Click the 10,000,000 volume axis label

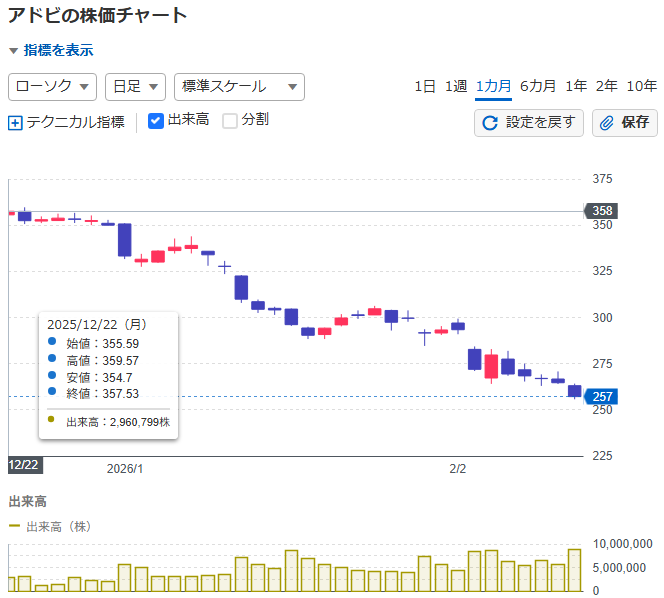(622, 544)
